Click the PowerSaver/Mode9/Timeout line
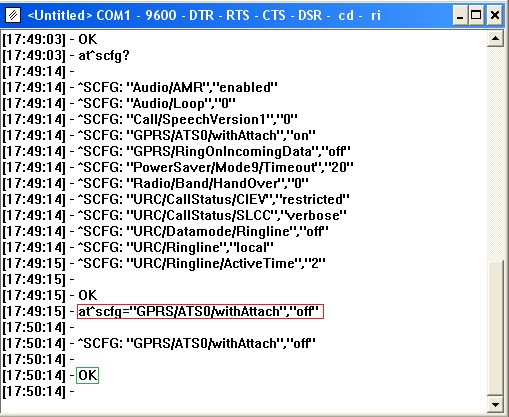509x417 pixels. [x=178, y=167]
